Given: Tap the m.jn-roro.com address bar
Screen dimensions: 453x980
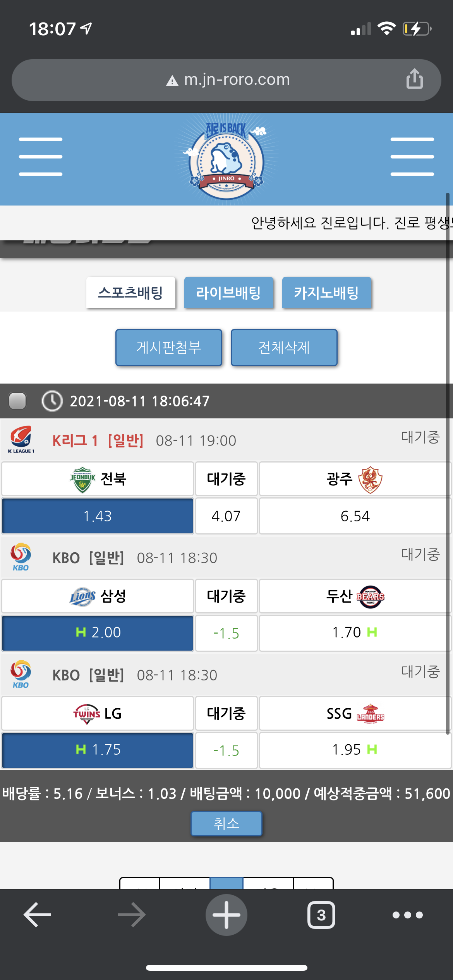Looking at the screenshot, I should point(226,80).
